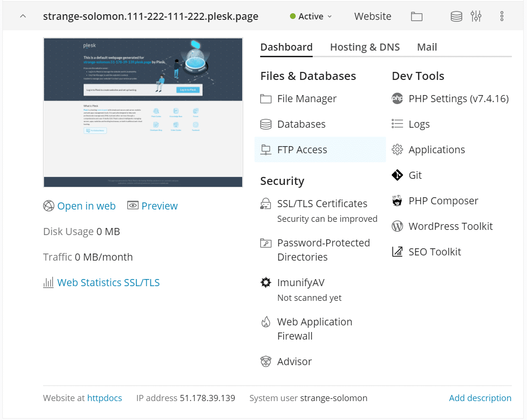
Task: Collapse the domain panel with the chevron
Action: coord(23,17)
